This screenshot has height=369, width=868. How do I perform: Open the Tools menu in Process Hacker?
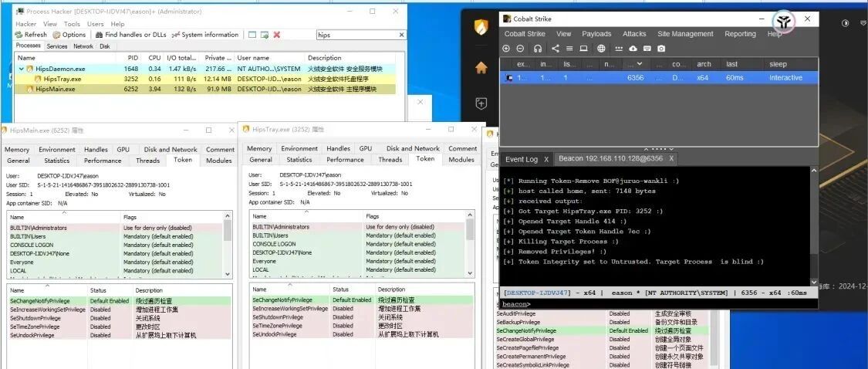72,24
